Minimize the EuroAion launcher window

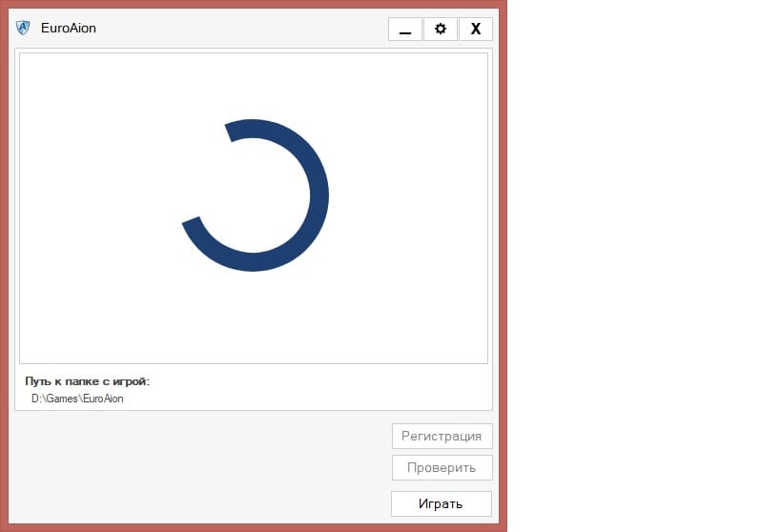coord(405,29)
